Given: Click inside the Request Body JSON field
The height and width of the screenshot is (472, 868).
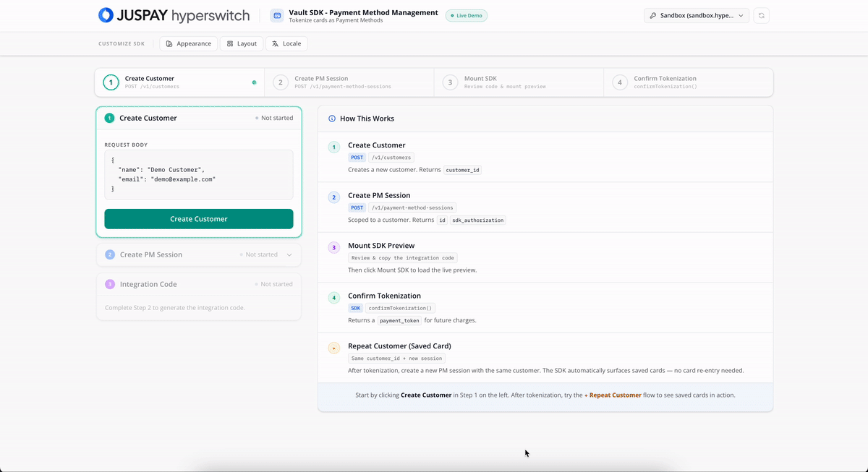Looking at the screenshot, I should 199,174.
